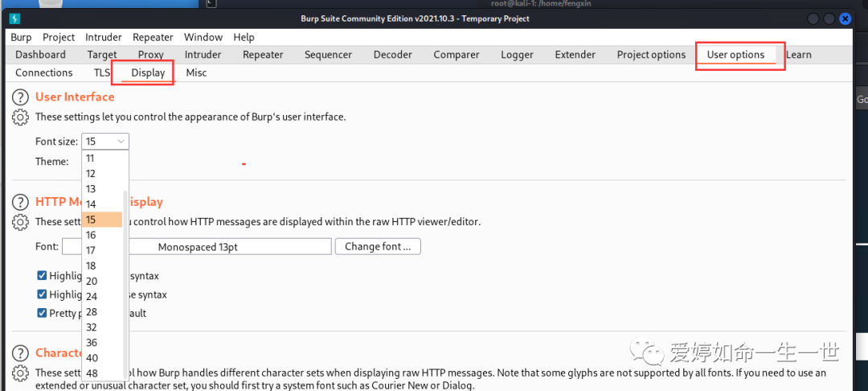The image size is (868, 391).
Task: Toggle the Highlight response syntax checkbox
Action: [x=42, y=294]
